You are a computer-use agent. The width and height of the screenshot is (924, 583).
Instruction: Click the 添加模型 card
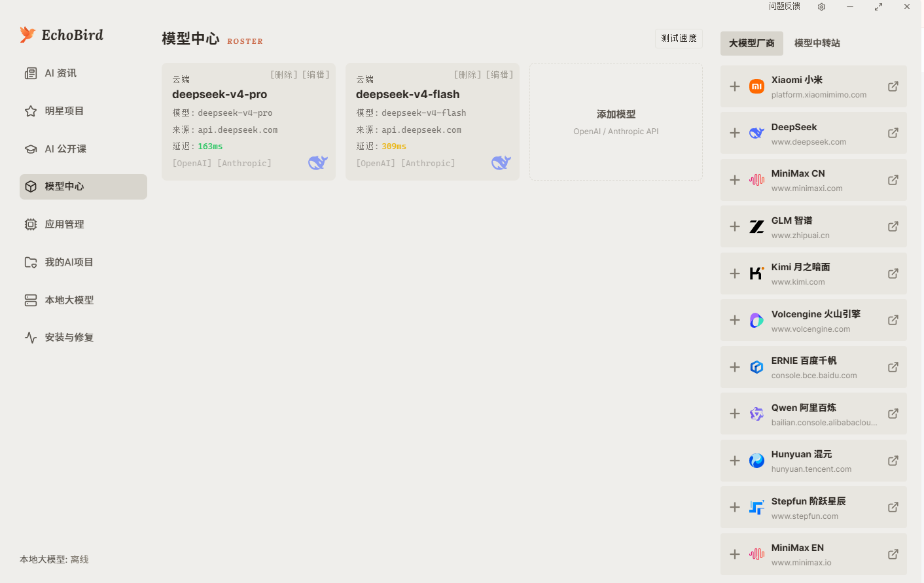click(616, 122)
